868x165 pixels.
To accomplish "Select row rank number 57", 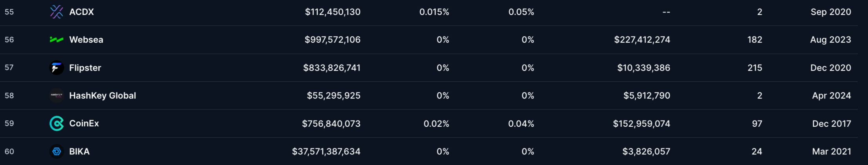I will click(x=9, y=68).
